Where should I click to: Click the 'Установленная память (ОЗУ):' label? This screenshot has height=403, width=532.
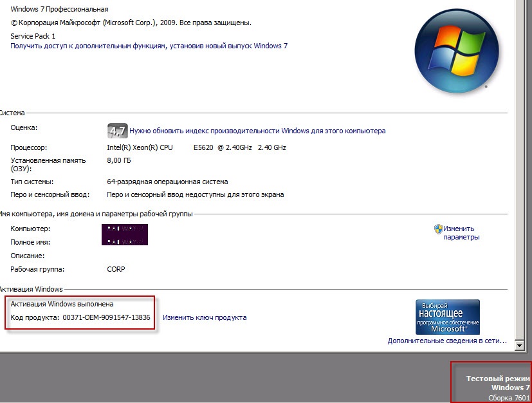coord(48,164)
